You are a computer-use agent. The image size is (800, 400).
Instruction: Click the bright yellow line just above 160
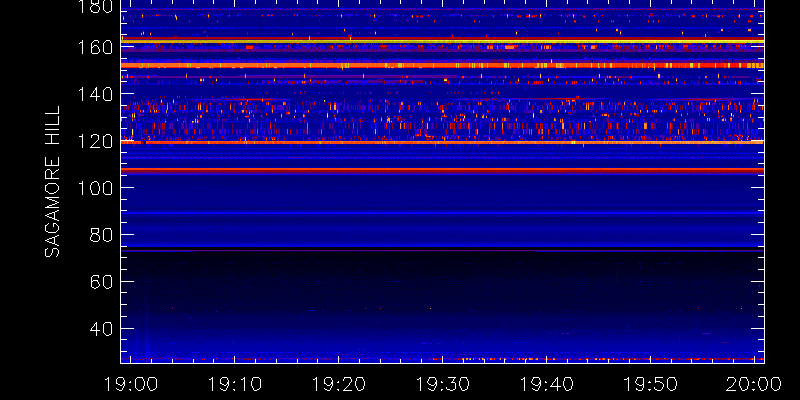click(442, 41)
